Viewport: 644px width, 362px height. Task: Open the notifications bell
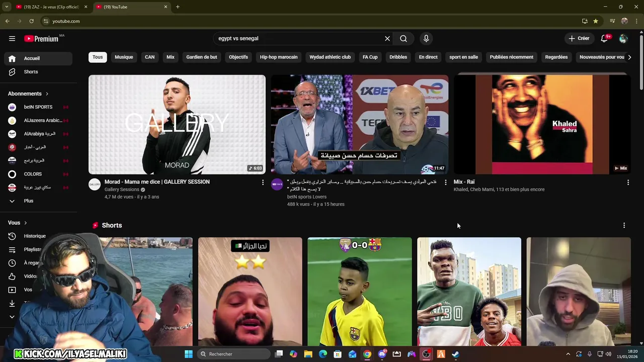click(x=604, y=38)
